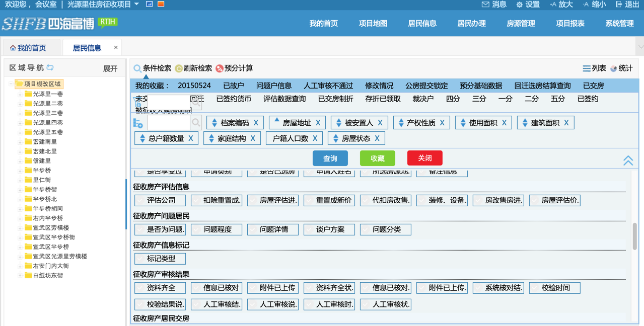Screen dimensions: 644x326
Task: Expand the 光源里一巷 tree node
Action: 20,94
